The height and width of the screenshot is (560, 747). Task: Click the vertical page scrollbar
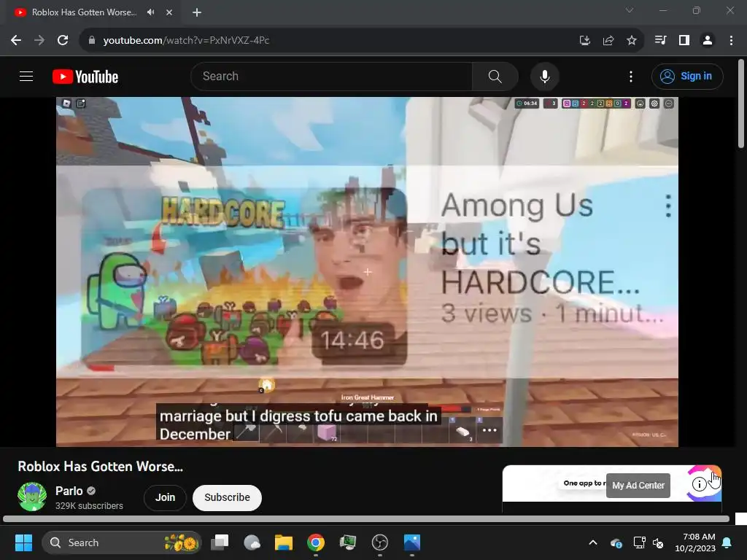coord(741,104)
